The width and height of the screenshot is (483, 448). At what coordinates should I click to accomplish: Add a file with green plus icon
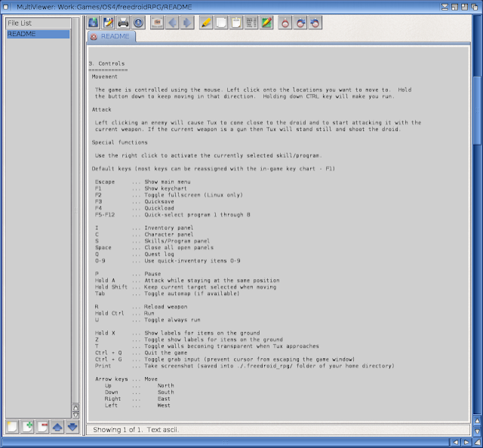28,427
